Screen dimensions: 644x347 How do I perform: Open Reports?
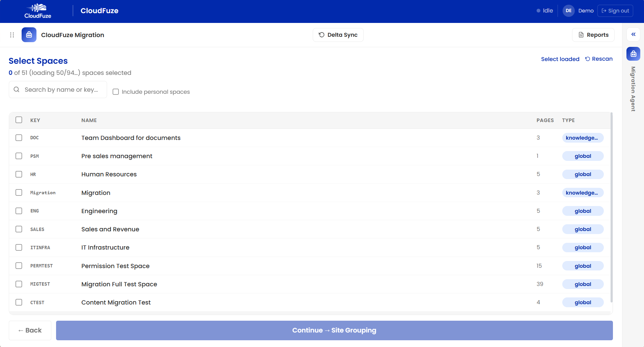coord(593,35)
